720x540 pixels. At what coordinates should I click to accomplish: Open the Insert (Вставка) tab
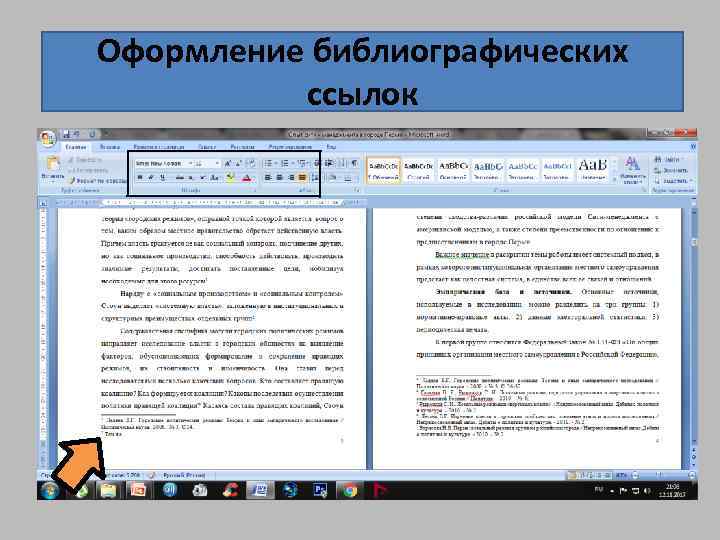[x=110, y=147]
